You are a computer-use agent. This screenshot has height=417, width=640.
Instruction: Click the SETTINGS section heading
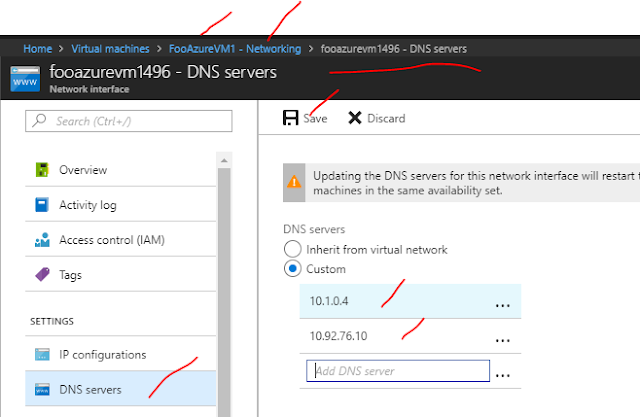click(52, 322)
